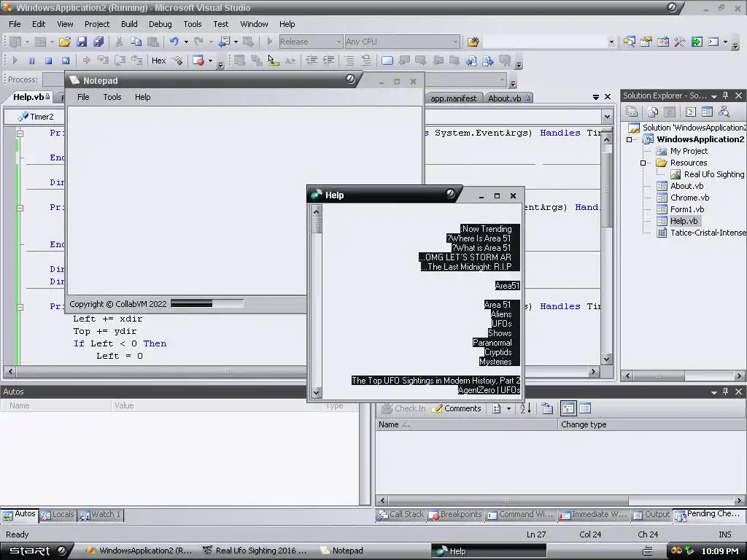Toggle auto-hide pin on bottom panel

point(726,392)
